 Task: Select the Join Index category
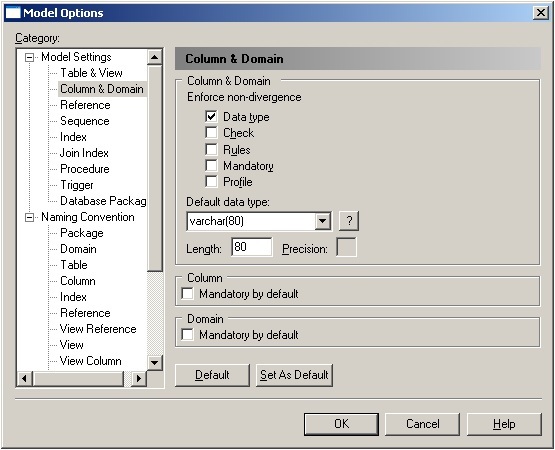coord(84,153)
